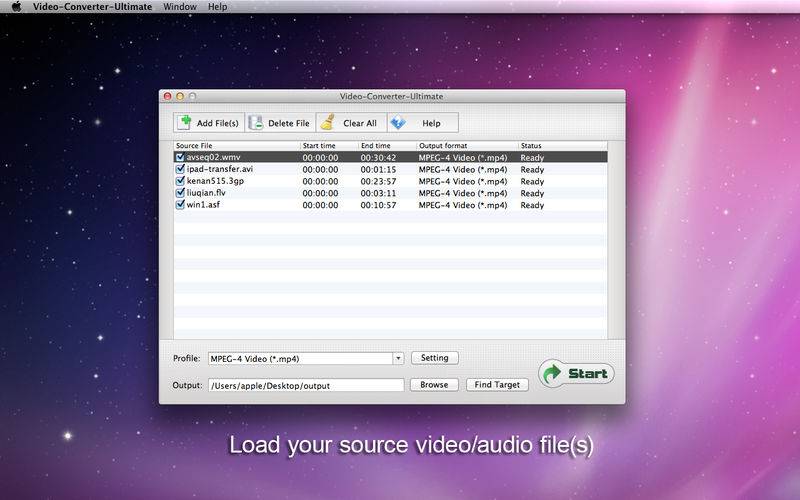Screen dimensions: 800x500
Task: Expand the Profile dropdown arrow
Action: point(398,358)
